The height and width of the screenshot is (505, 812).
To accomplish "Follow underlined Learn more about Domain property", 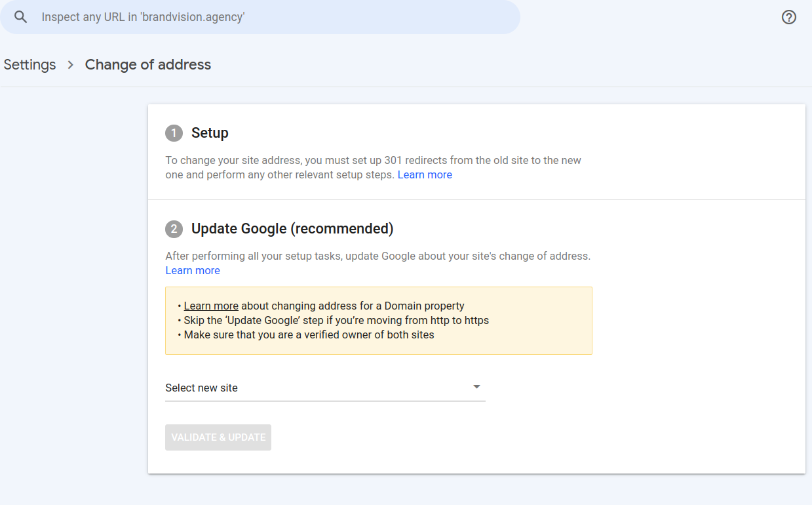I will tap(211, 306).
